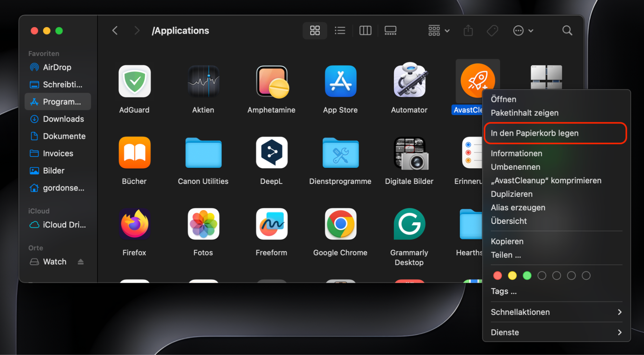Choose In den Papierkorb legen

pos(555,133)
